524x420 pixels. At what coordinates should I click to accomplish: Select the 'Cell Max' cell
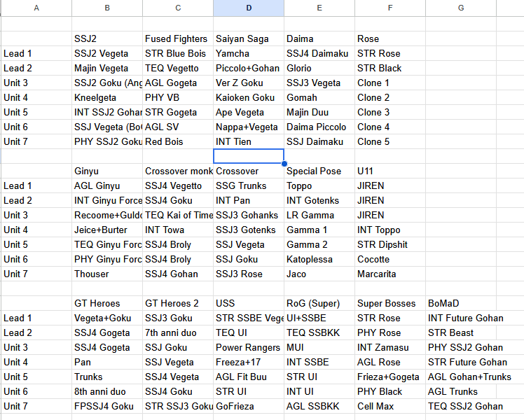[x=390, y=406]
